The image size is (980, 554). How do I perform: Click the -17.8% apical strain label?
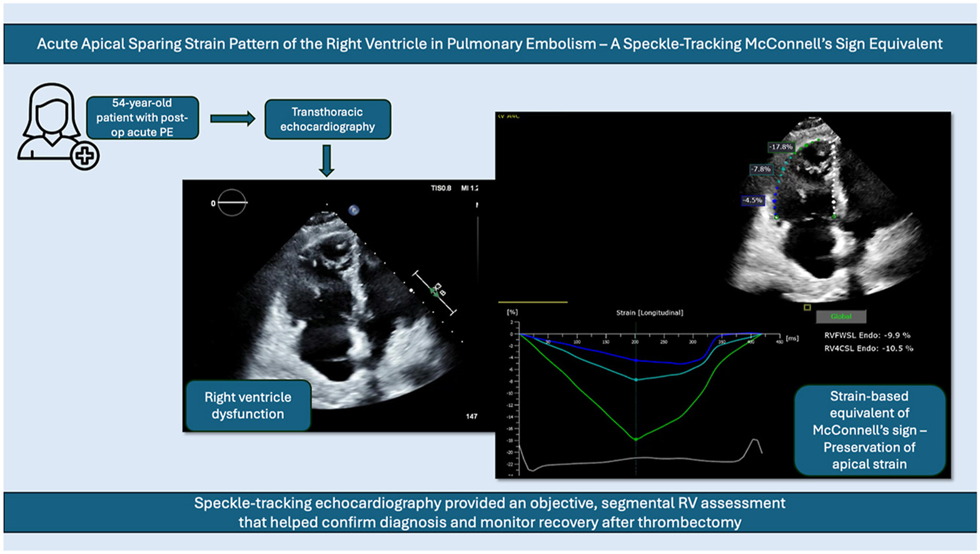781,147
